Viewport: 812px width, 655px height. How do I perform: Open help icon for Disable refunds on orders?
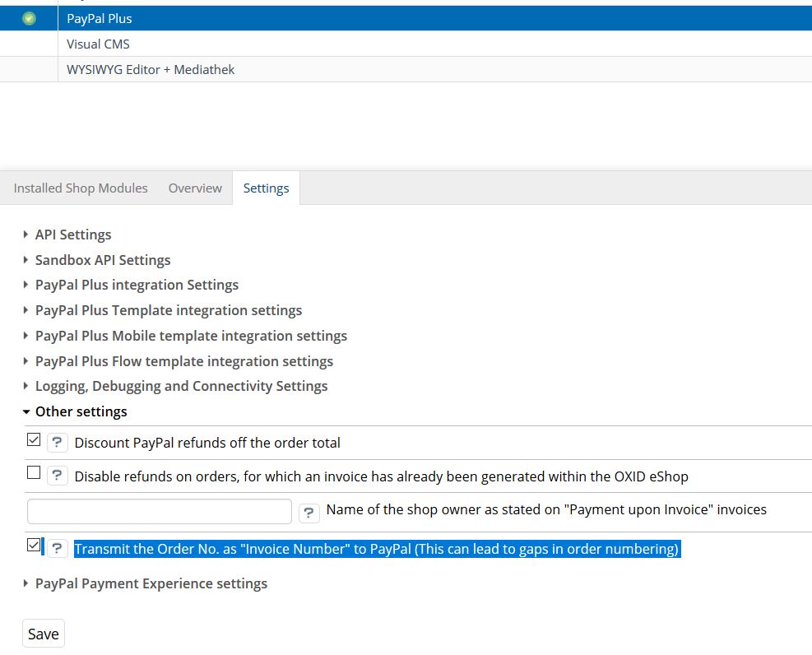click(x=57, y=476)
